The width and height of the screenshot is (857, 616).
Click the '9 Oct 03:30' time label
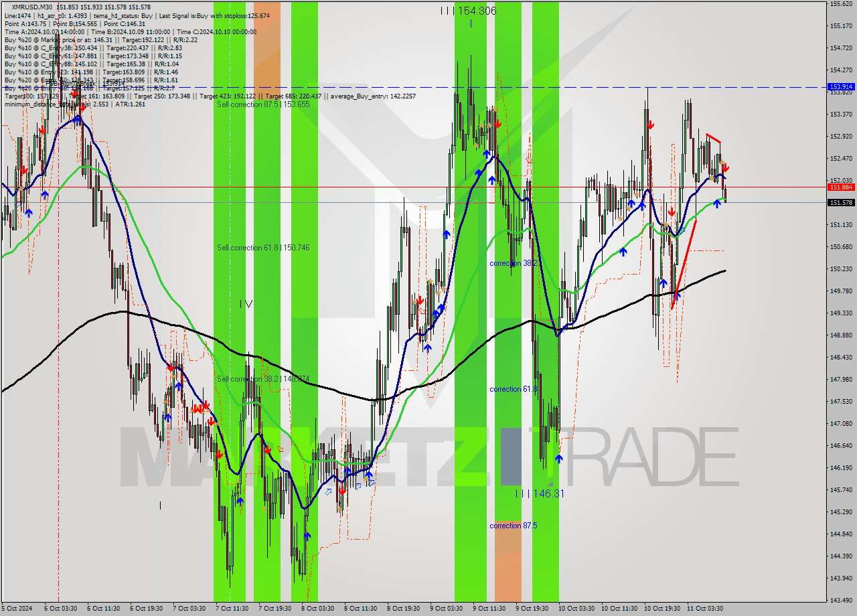tap(447, 609)
